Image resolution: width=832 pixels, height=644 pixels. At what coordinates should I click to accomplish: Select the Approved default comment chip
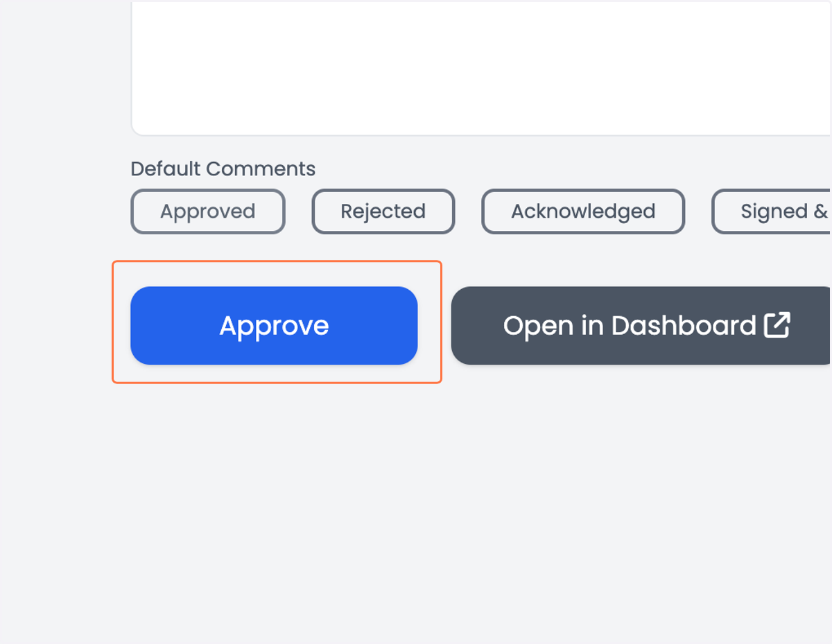click(208, 211)
